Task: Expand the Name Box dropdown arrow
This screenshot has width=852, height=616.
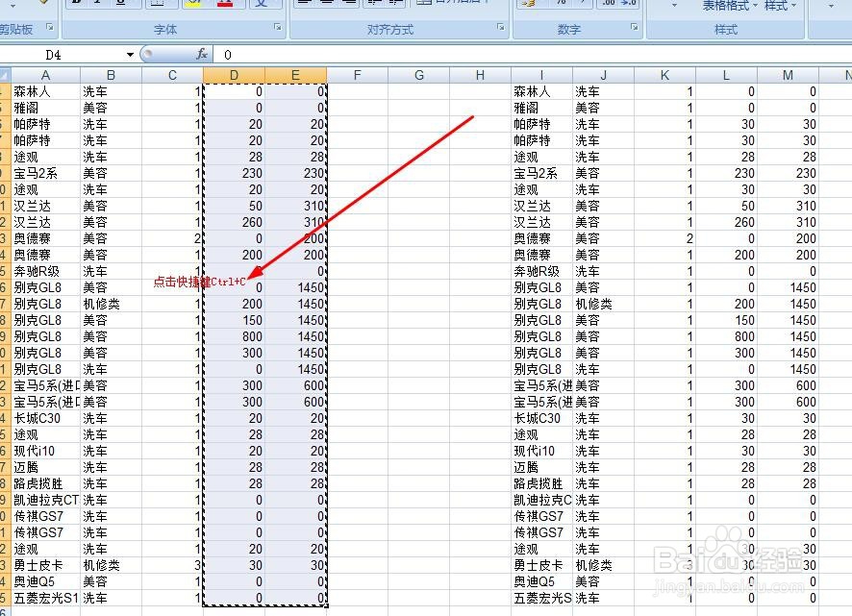Action: tap(130, 55)
